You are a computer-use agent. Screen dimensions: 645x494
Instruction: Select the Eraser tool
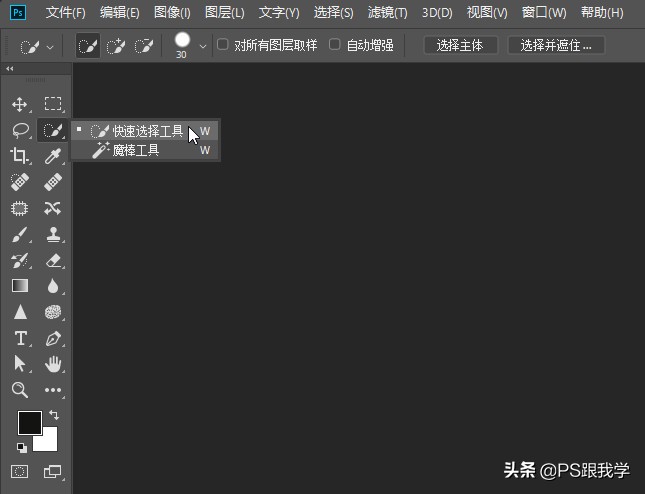click(53, 260)
